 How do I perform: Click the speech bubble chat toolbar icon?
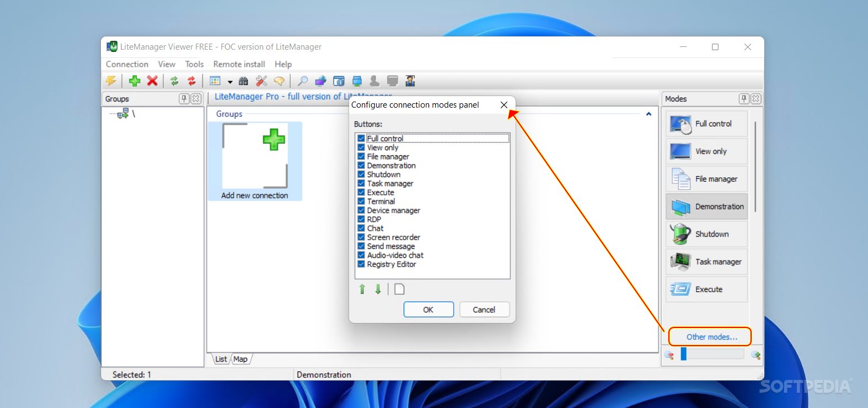click(x=280, y=81)
